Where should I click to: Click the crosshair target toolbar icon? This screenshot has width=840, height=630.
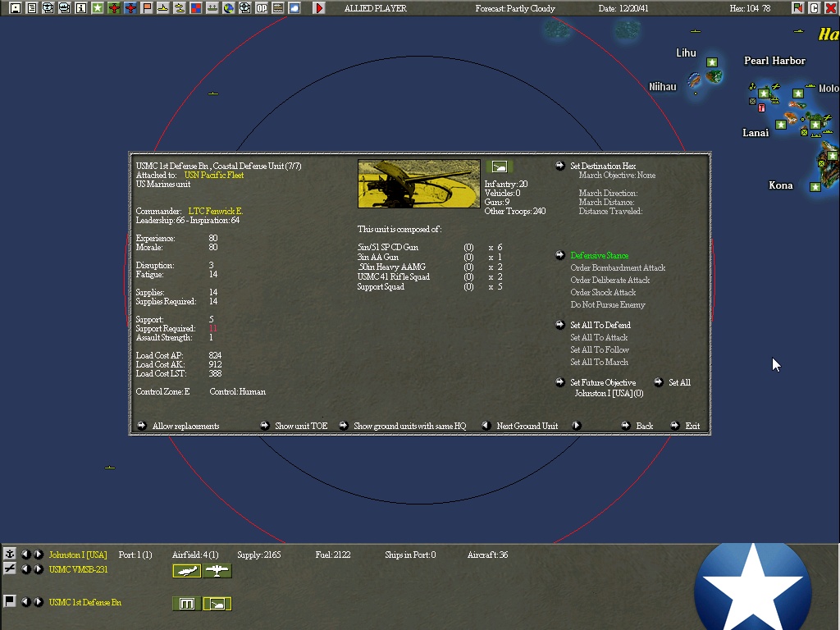tap(244, 8)
